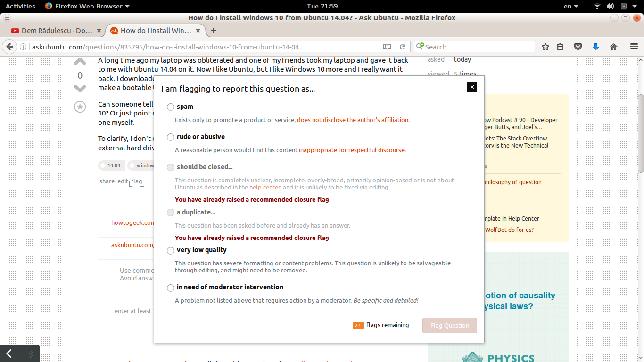Open the Firefox Web Browser app menu
Viewport: 644px width, 362px height.
point(87,6)
